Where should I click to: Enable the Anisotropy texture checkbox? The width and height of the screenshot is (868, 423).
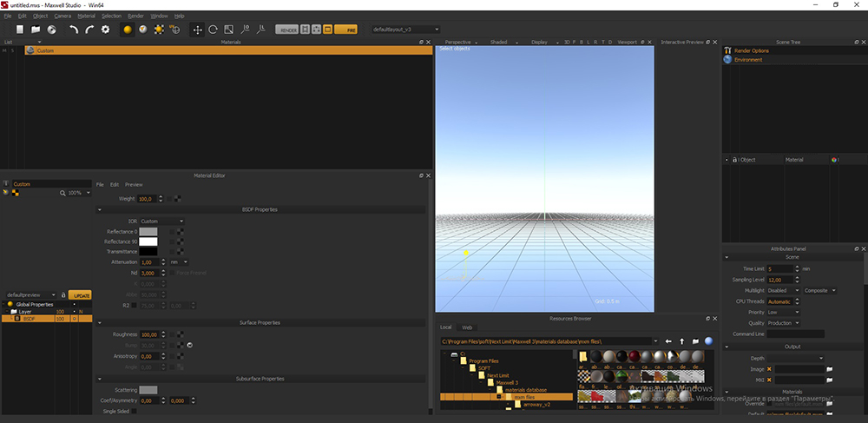(172, 357)
